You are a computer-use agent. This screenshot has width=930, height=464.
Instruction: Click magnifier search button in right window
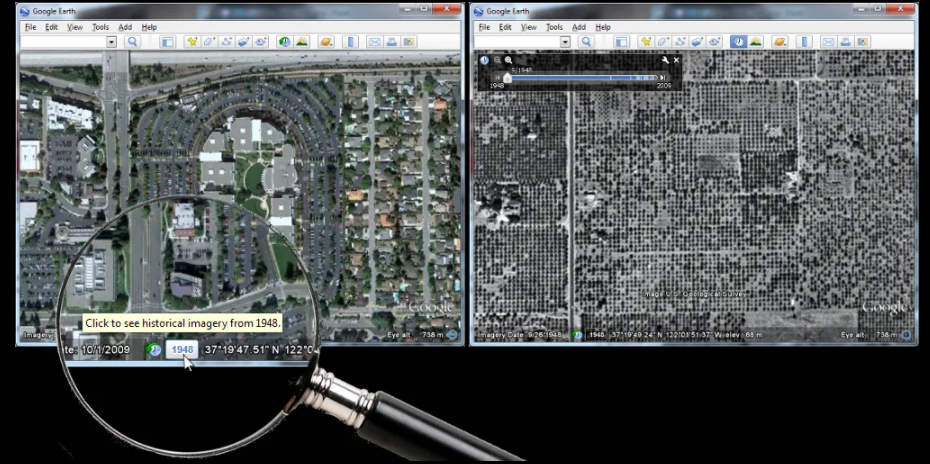pyautogui.click(x=586, y=42)
